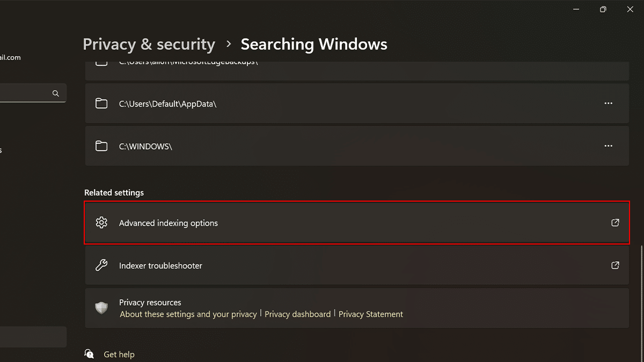Open more options for C:\Users\Default\AppData\
Viewport: 644px width, 362px height.
pos(608,104)
